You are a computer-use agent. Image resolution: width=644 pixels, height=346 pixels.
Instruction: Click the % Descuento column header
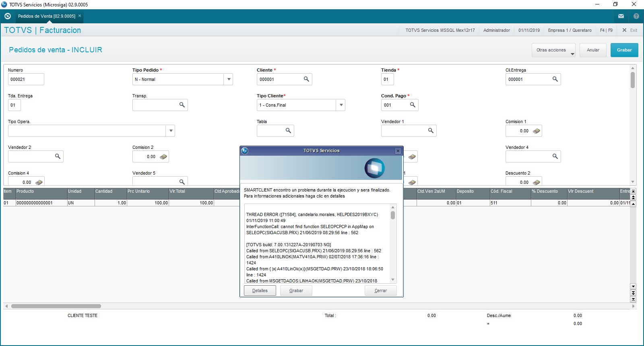tap(549, 194)
